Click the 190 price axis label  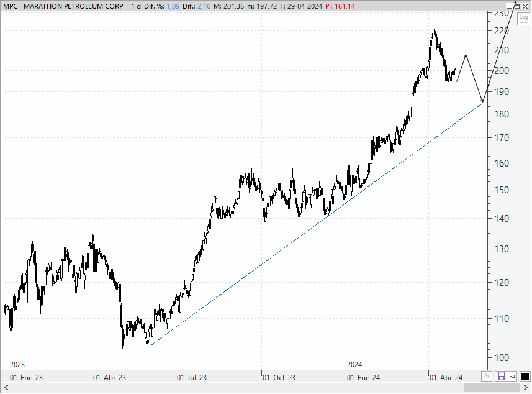tap(502, 92)
